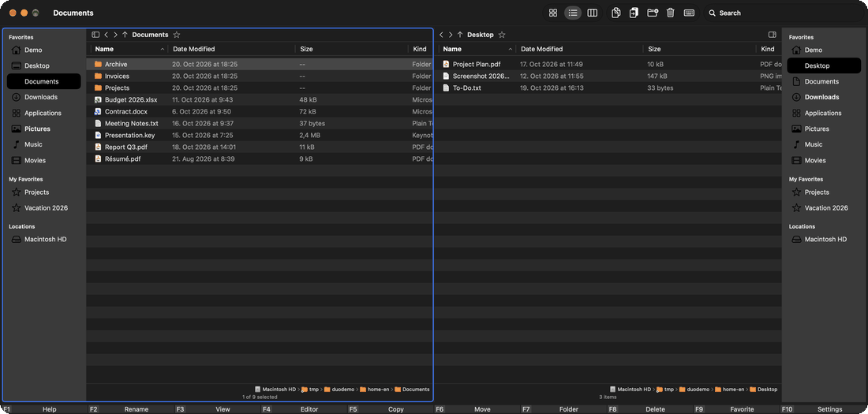
Task: Click the move files toolbar icon
Action: [x=634, y=13]
